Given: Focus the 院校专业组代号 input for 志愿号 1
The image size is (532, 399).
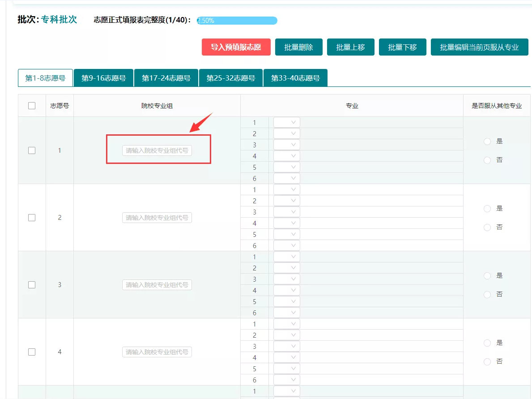Looking at the screenshot, I should (x=157, y=150).
